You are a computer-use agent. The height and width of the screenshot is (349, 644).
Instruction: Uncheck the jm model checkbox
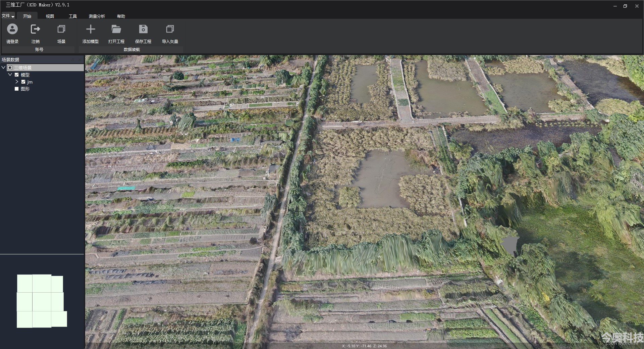coord(23,82)
